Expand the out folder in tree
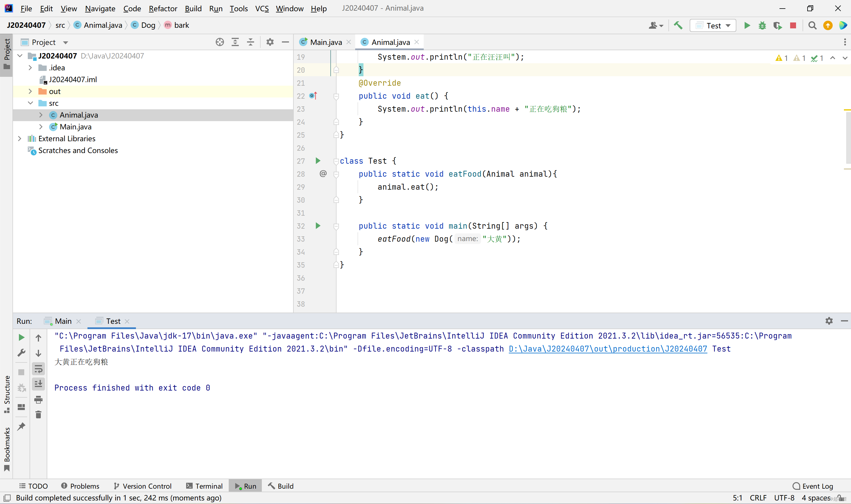 click(30, 91)
